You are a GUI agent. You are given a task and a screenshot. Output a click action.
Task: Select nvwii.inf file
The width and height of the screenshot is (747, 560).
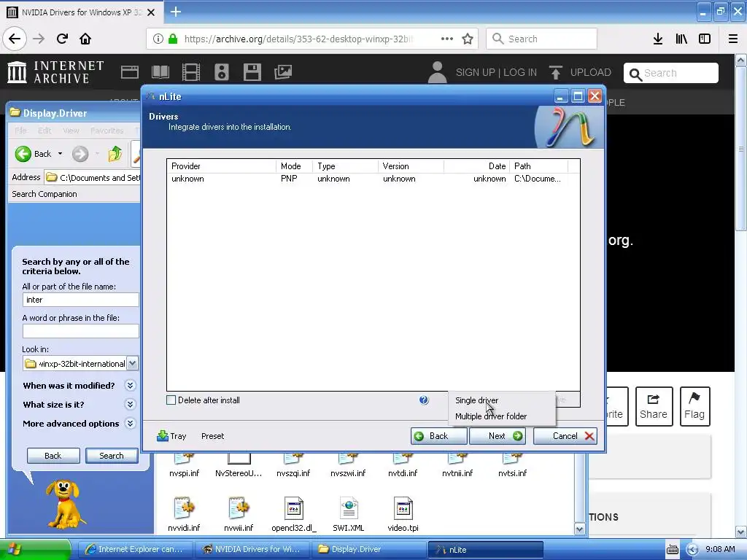click(239, 514)
